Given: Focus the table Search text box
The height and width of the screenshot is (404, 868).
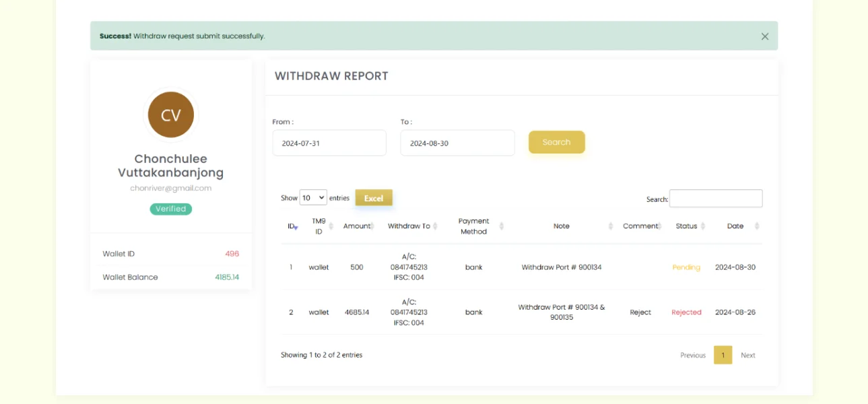Looking at the screenshot, I should pos(715,199).
